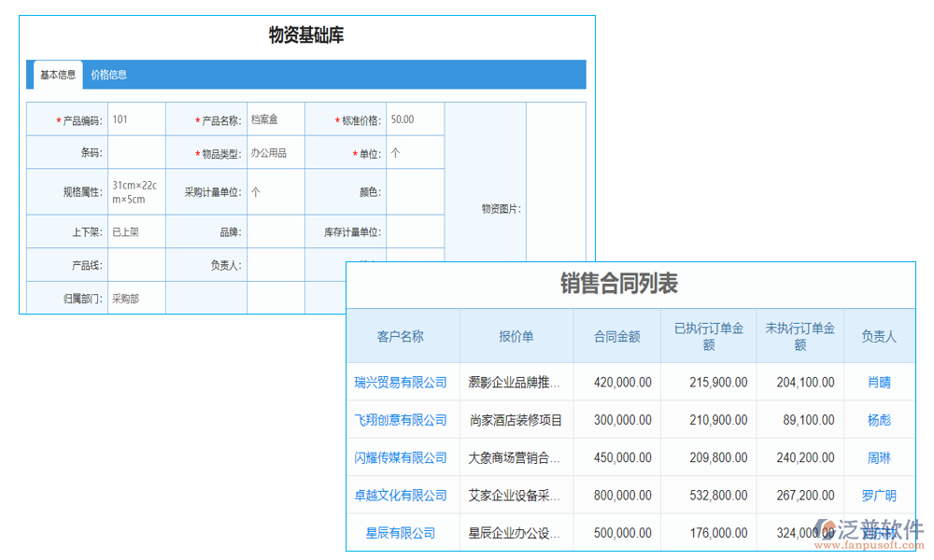The height and width of the screenshot is (560, 934).
Task: Click the 周琳 person link
Action: [880, 457]
